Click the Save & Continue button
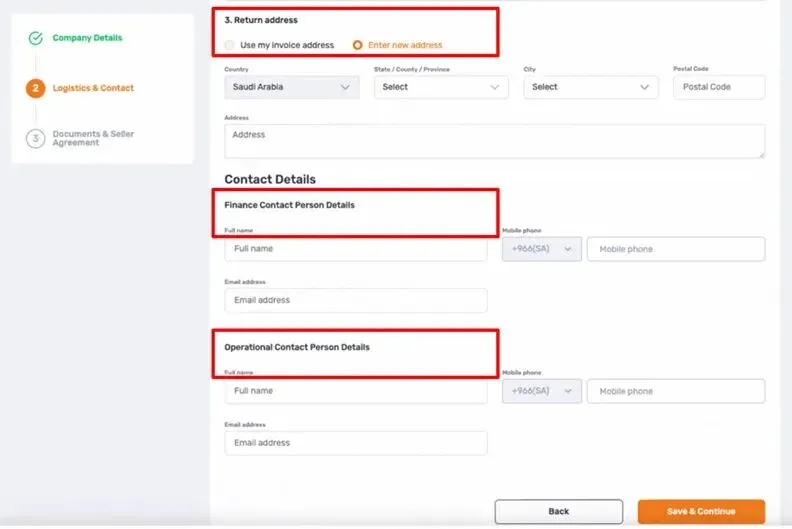Viewport: 792px width, 529px height. click(x=701, y=511)
